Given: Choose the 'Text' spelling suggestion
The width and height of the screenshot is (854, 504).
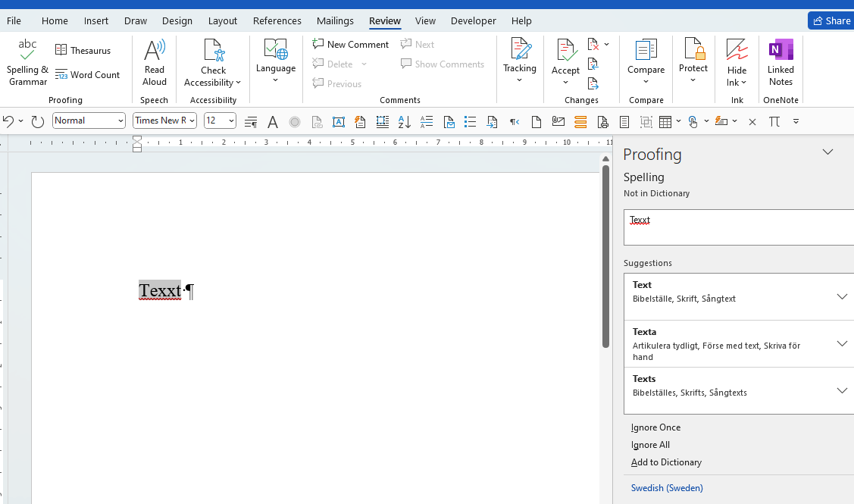Looking at the screenshot, I should [730, 296].
